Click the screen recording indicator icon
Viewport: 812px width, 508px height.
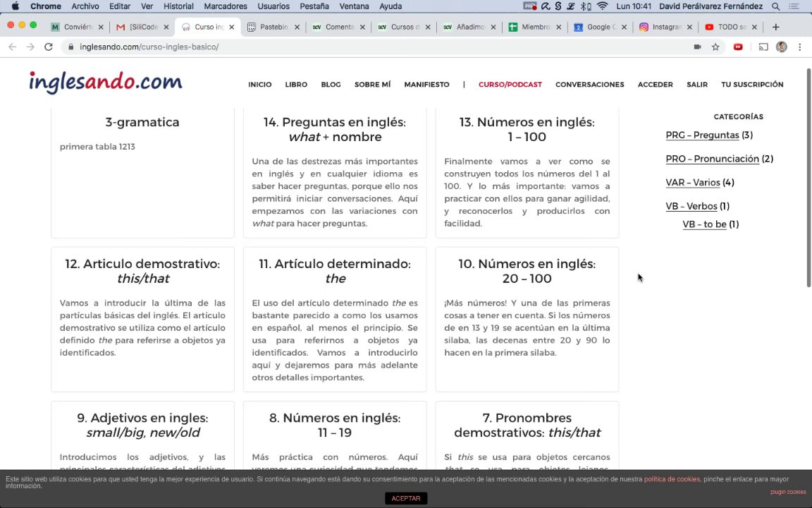tap(530, 6)
